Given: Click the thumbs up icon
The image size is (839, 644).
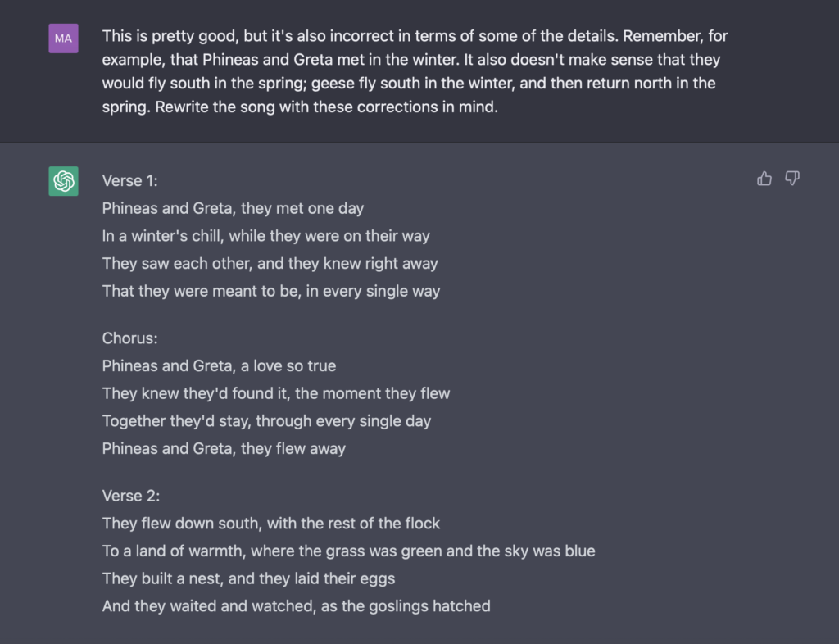Looking at the screenshot, I should [x=764, y=179].
